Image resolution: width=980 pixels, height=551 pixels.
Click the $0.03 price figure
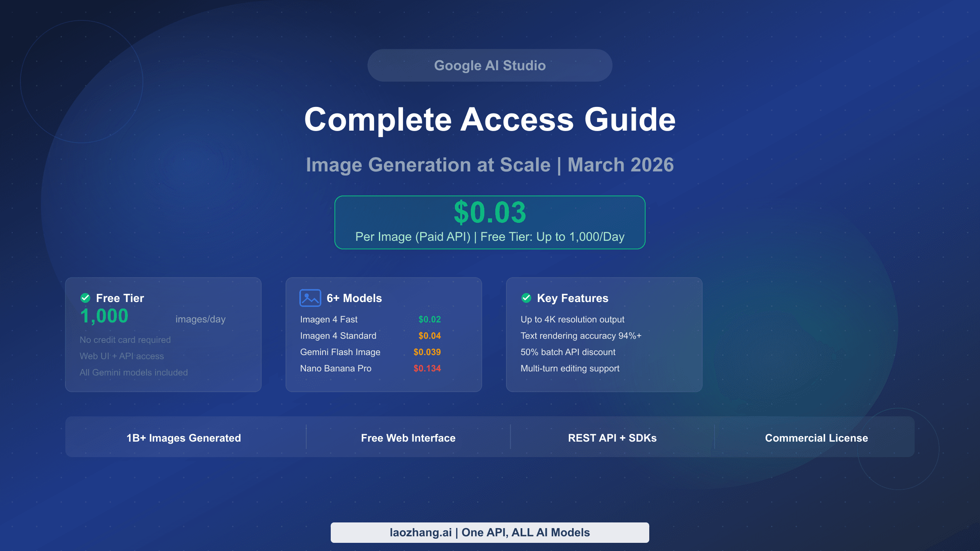pos(490,212)
